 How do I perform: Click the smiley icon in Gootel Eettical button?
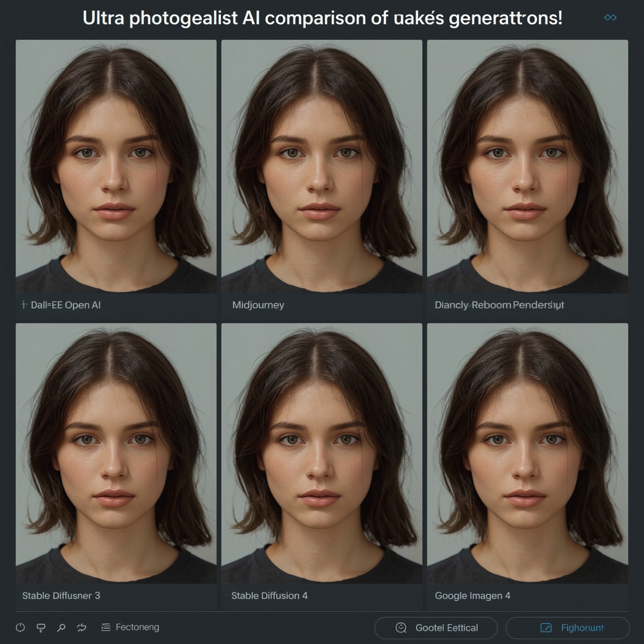401,628
